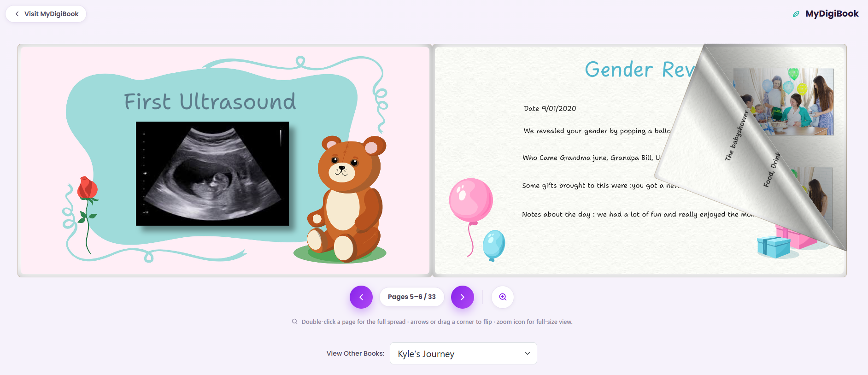Click the baby shower photo thumbnail
The height and width of the screenshot is (375, 868).
[x=788, y=102]
